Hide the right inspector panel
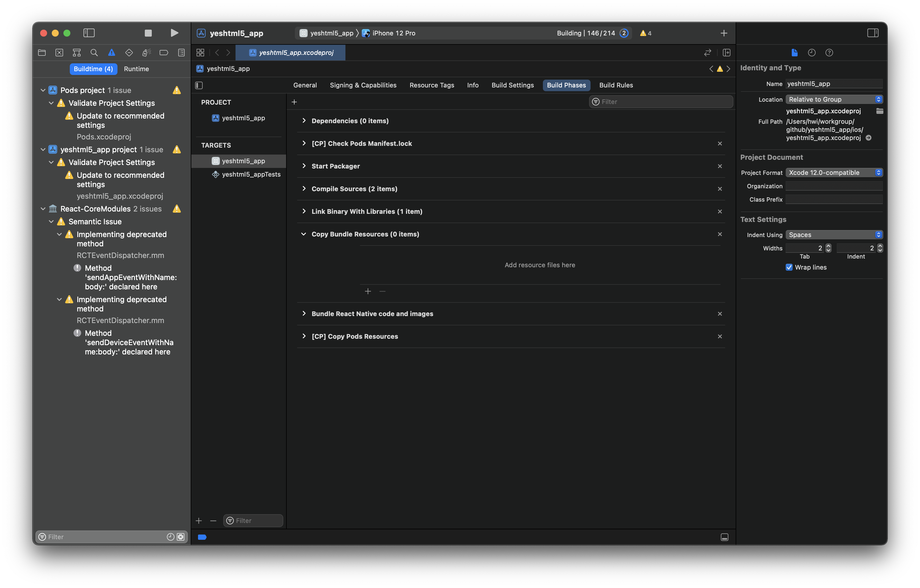Screen dimensions: 920x588 pos(873,33)
